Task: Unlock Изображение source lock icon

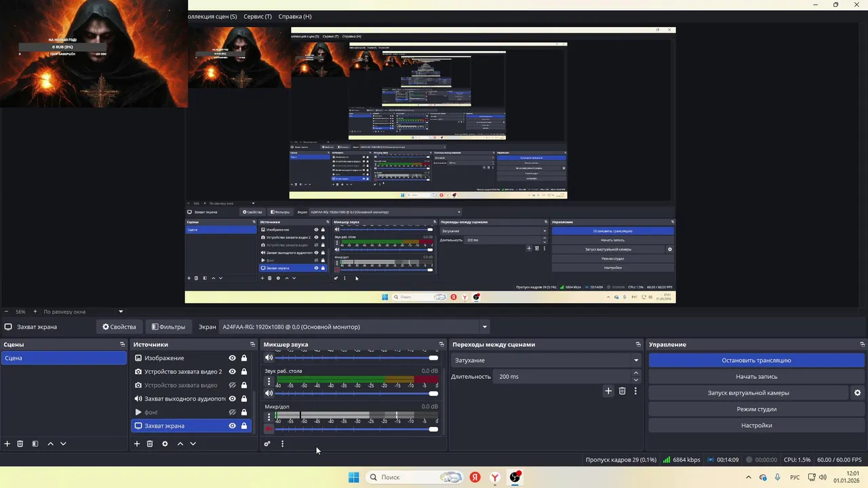Action: tap(244, 358)
